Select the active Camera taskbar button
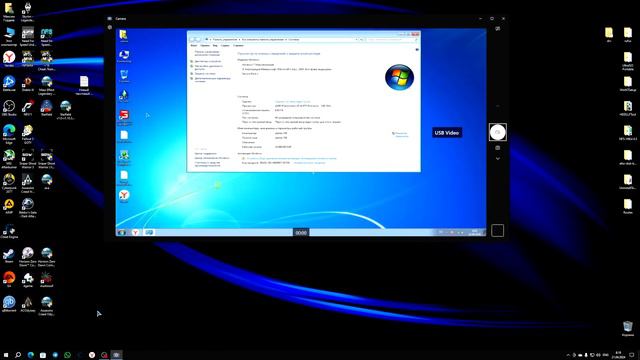This screenshot has width=640, height=360. tap(116, 355)
